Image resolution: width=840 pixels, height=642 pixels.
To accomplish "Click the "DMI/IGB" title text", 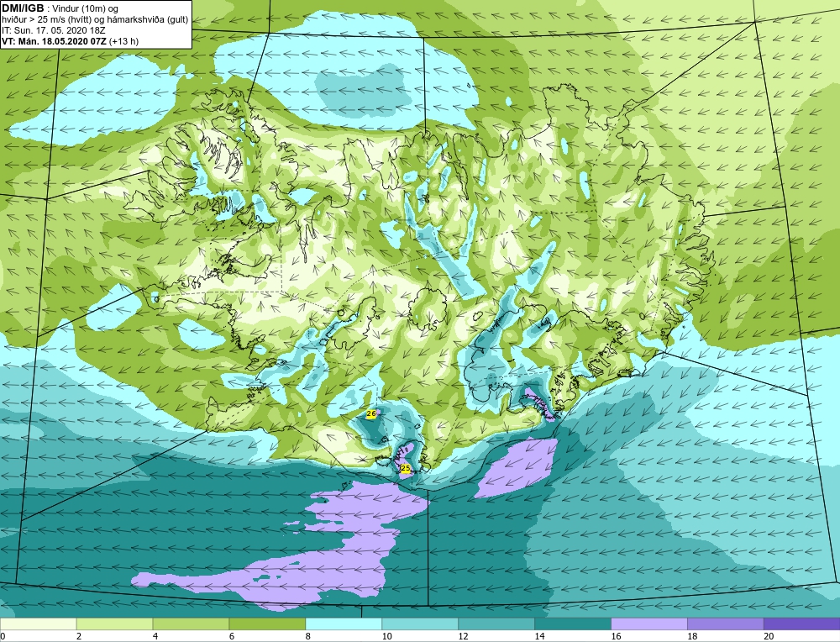I will pos(23,8).
